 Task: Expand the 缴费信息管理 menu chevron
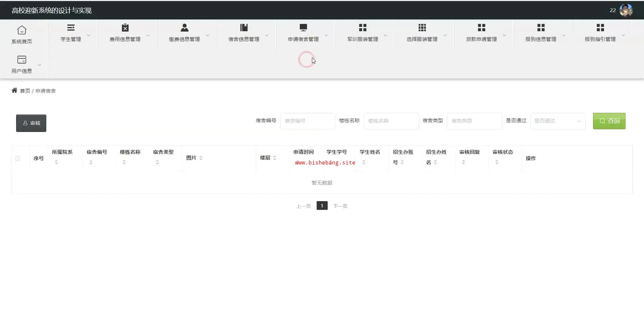pyautogui.click(x=207, y=35)
